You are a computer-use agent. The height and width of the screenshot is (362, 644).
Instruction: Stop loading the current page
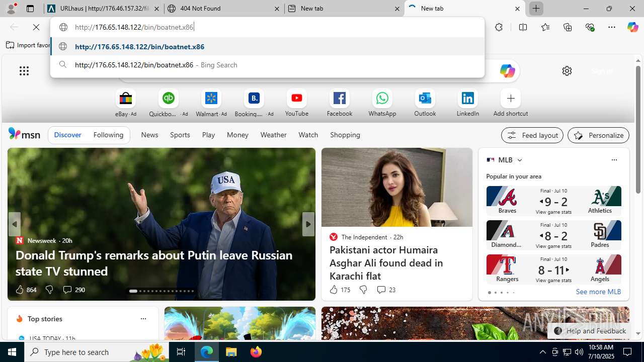click(36, 27)
